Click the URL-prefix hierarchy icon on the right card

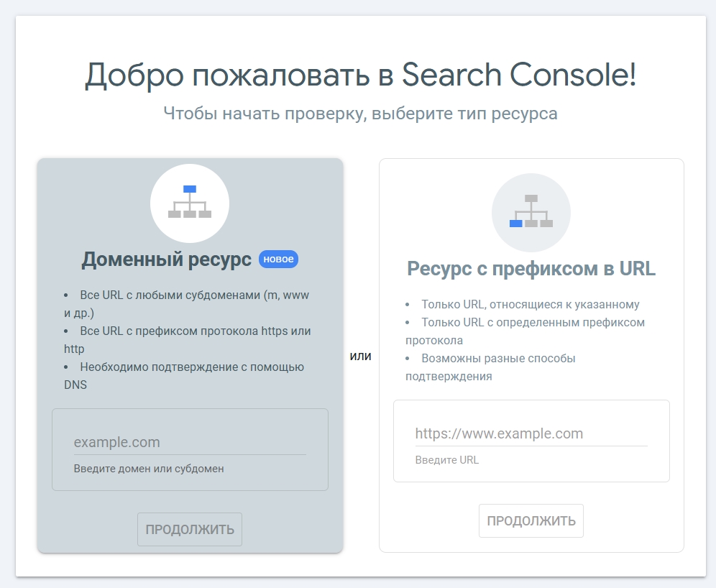[531, 213]
